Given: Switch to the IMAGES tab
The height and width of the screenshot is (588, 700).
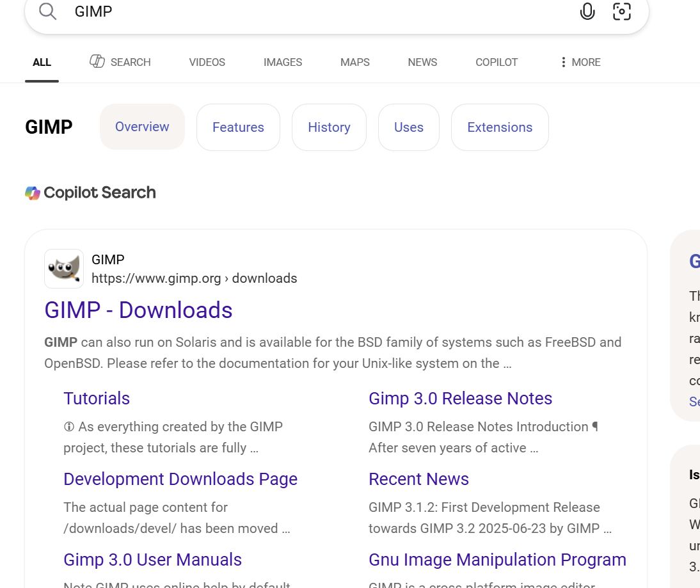Looking at the screenshot, I should (x=282, y=62).
